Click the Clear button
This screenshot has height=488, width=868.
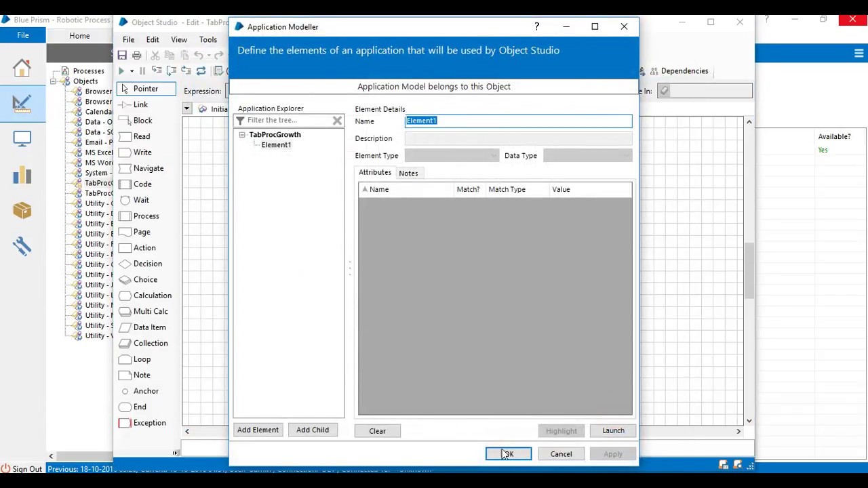tap(377, 431)
